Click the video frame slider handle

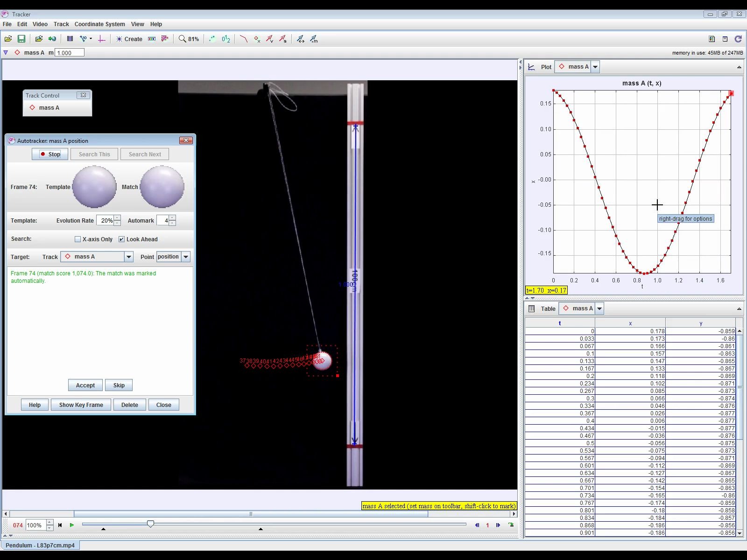pyautogui.click(x=150, y=524)
